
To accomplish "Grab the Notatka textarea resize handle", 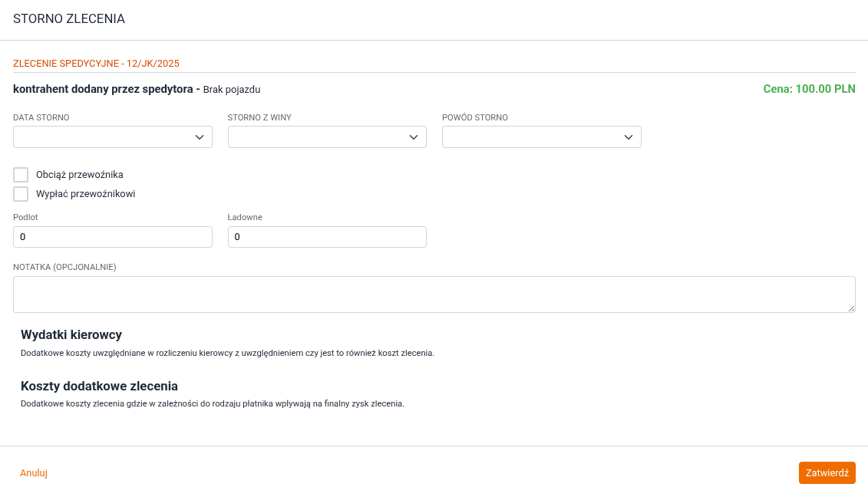I will coord(851,308).
